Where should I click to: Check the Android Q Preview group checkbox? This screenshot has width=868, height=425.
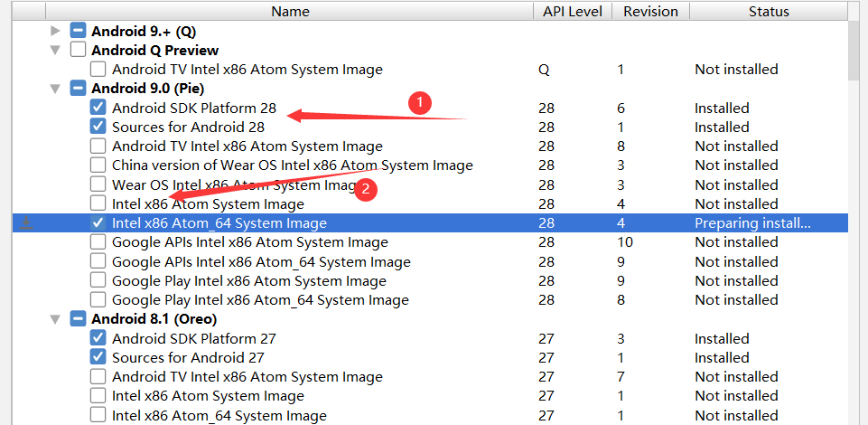78,50
